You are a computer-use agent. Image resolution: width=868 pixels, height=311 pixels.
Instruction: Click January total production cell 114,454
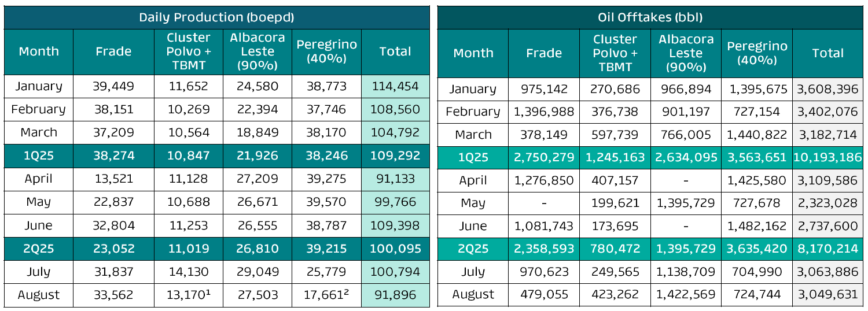pyautogui.click(x=396, y=86)
